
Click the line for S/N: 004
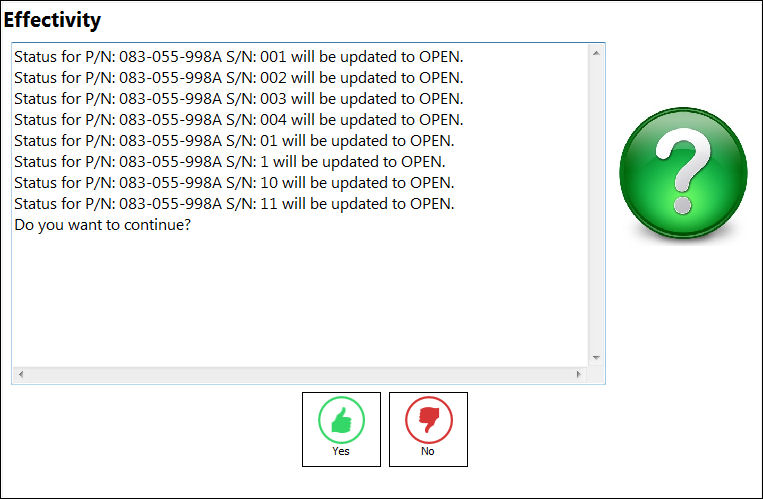[239, 120]
